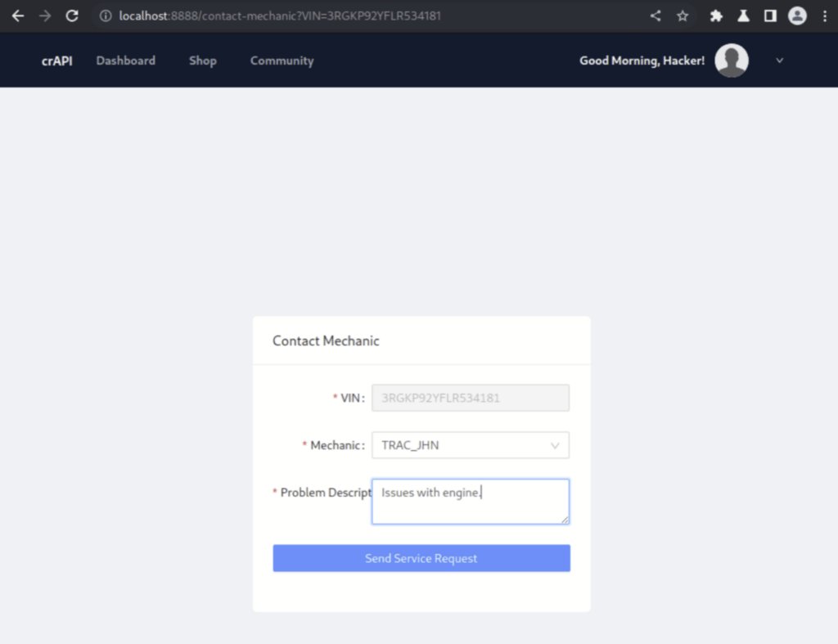Click the share icon in the address bar
The image size is (838, 644).
point(654,15)
